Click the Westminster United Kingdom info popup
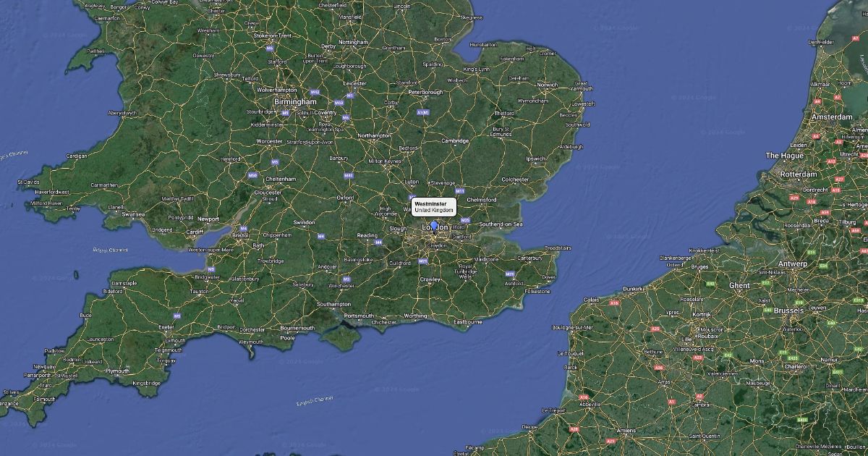 [434, 207]
